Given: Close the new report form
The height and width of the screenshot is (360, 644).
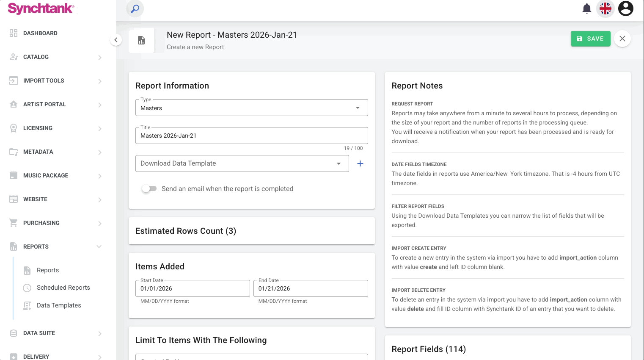Looking at the screenshot, I should pos(622,39).
